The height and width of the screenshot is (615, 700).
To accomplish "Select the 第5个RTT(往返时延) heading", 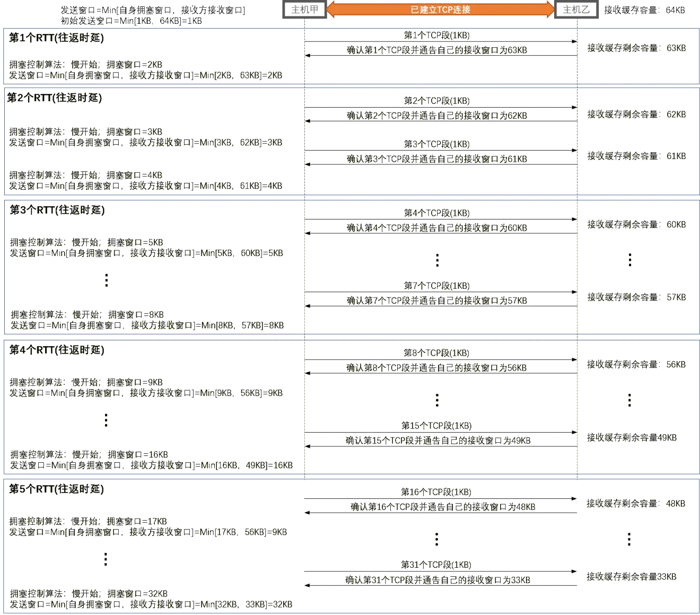I will (x=56, y=489).
